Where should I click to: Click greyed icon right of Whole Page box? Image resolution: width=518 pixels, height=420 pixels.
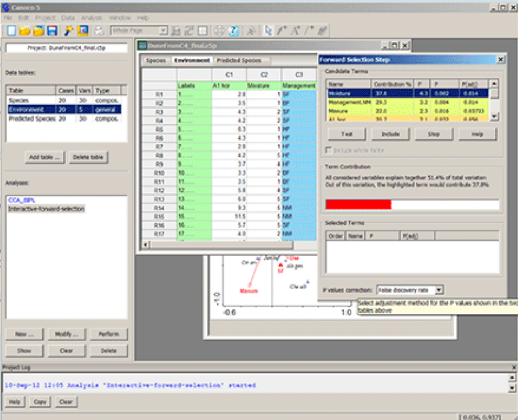point(176,30)
